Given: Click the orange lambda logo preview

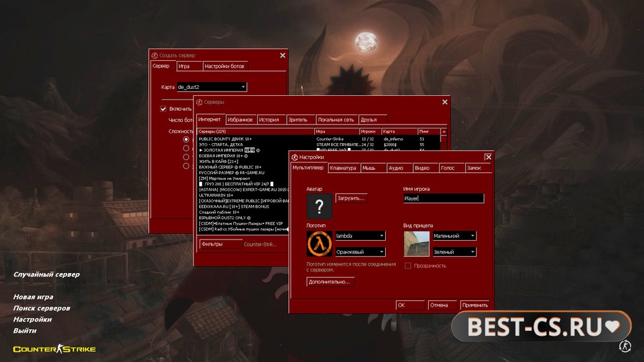Looking at the screenshot, I should [319, 243].
